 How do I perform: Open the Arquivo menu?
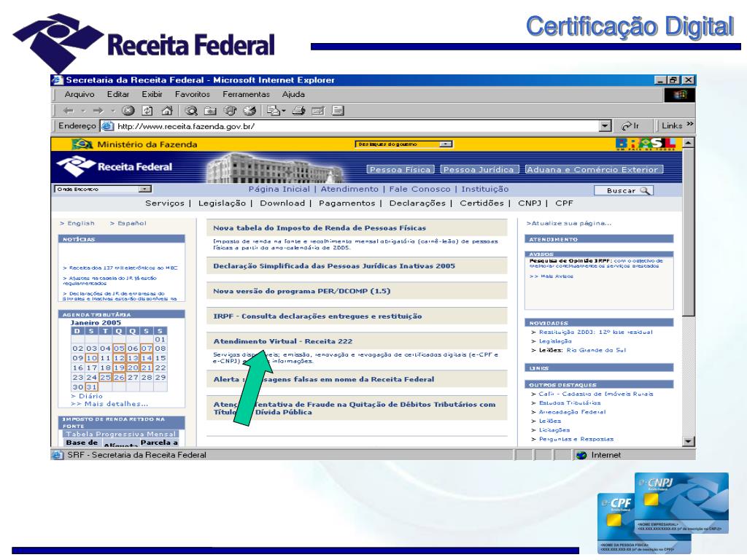tap(80, 94)
